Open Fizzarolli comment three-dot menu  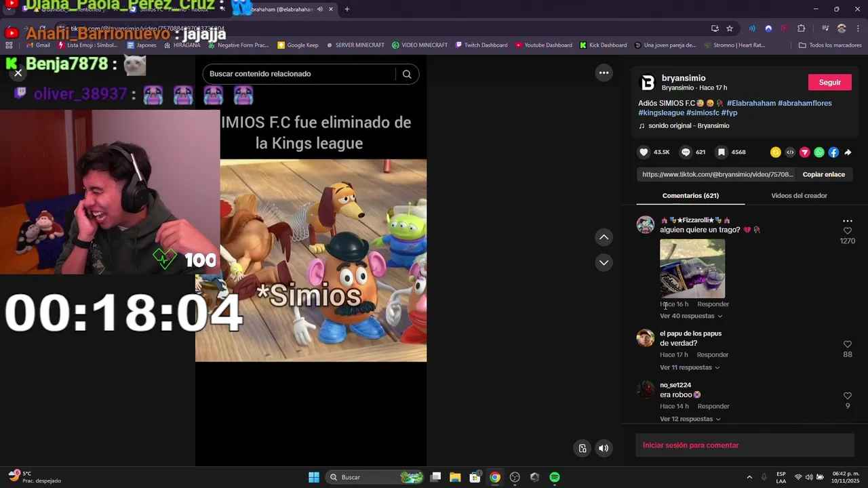coord(847,221)
